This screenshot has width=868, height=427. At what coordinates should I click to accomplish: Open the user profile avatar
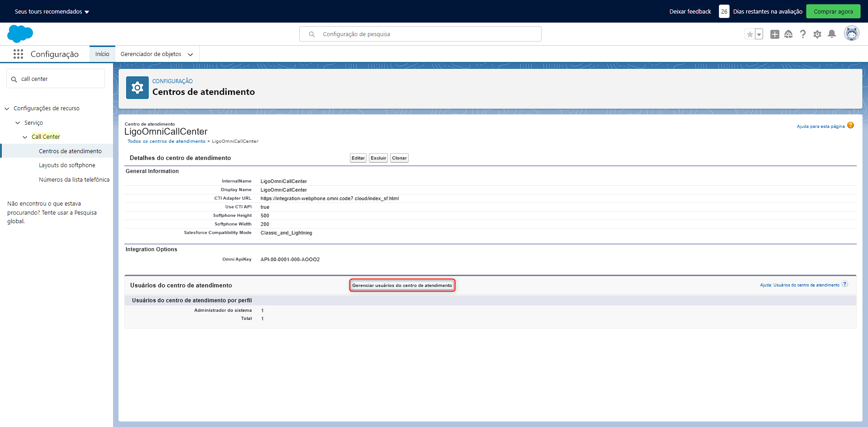[x=852, y=33]
